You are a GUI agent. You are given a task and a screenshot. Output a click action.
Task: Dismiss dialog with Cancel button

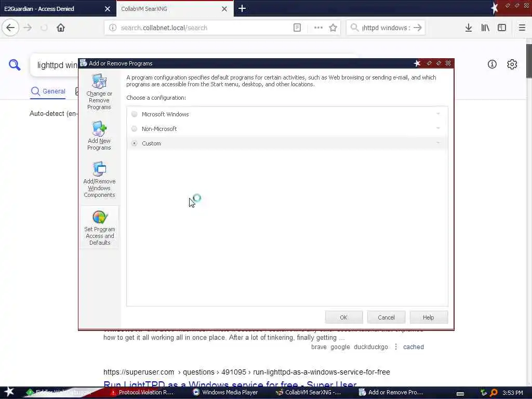[386, 317]
